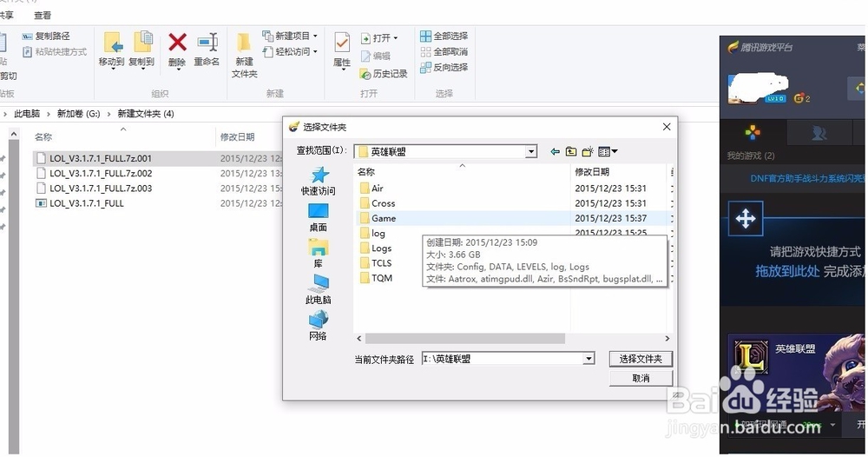Image resolution: width=868 pixels, height=457 pixels.
Task: Click 库 (Libraries) in places bar
Action: point(319,254)
